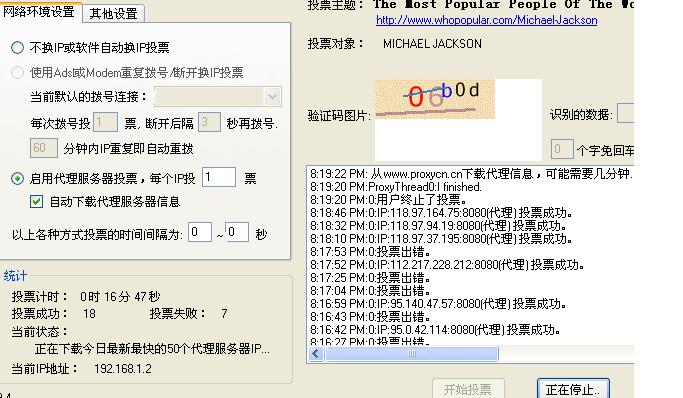
Task: Click the 统计 group heading
Action: point(15,276)
